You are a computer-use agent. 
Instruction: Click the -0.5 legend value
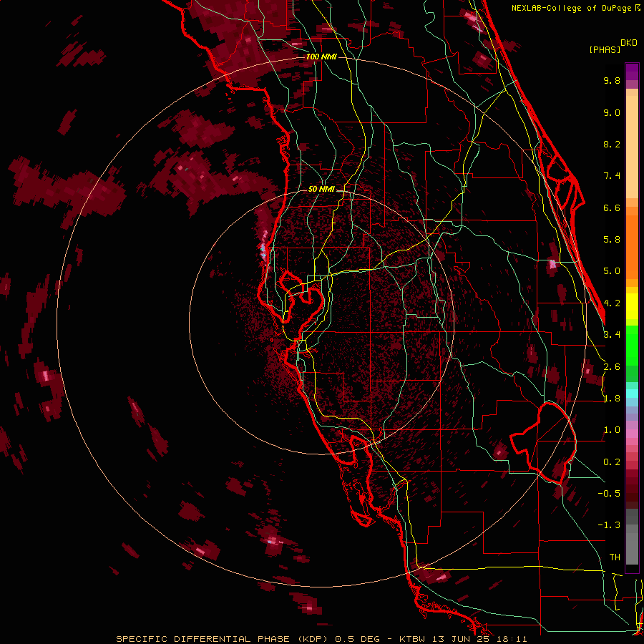click(x=609, y=494)
